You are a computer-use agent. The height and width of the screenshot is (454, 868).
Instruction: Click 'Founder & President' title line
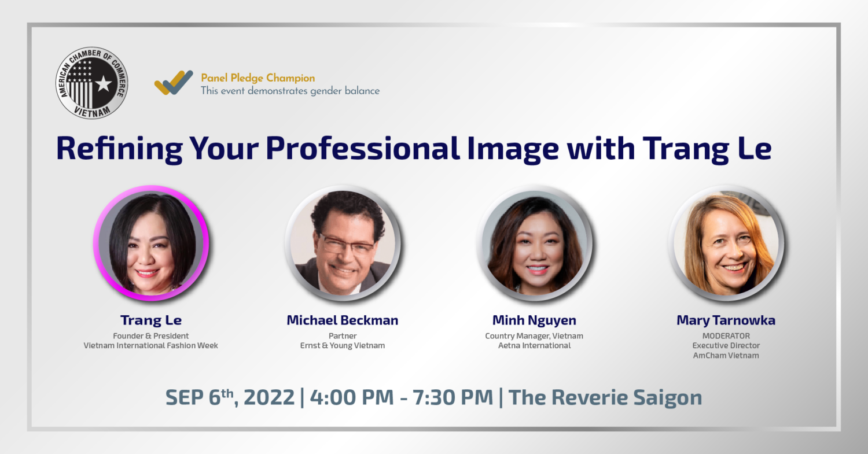pos(151,336)
